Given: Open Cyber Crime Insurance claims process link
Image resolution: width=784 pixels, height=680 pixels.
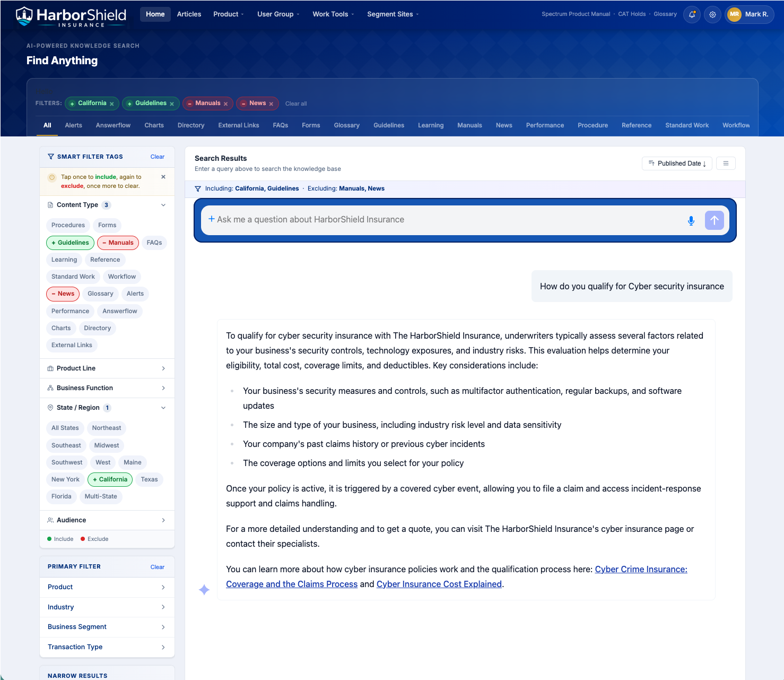Looking at the screenshot, I should 457,576.
